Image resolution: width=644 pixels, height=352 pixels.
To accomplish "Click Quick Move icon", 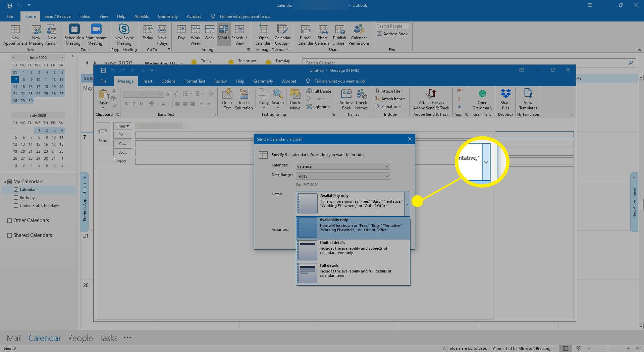I will 295,99.
